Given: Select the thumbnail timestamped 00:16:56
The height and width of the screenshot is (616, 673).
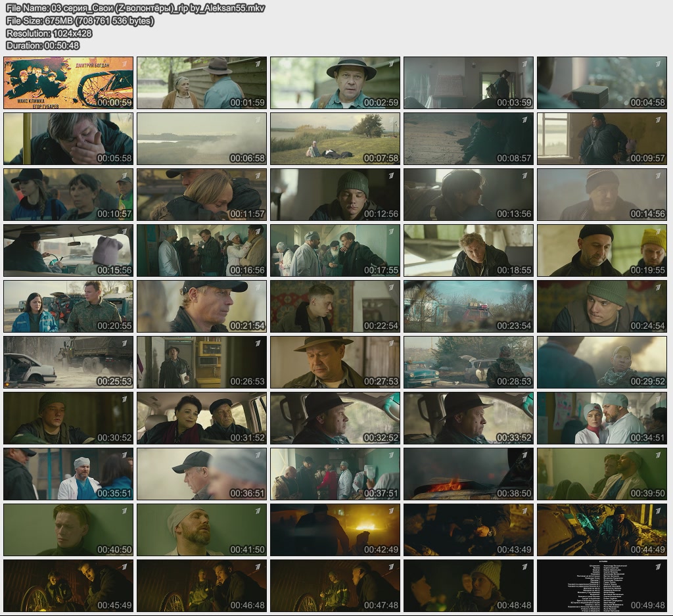Looking at the screenshot, I should [202, 250].
